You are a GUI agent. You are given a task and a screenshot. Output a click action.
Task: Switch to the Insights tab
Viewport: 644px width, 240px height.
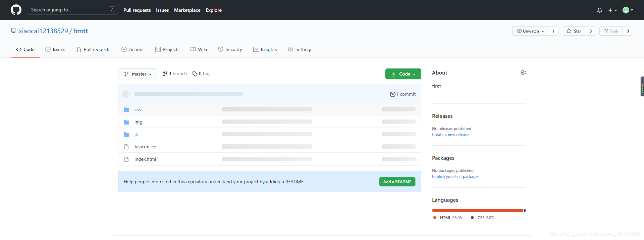pyautogui.click(x=265, y=49)
